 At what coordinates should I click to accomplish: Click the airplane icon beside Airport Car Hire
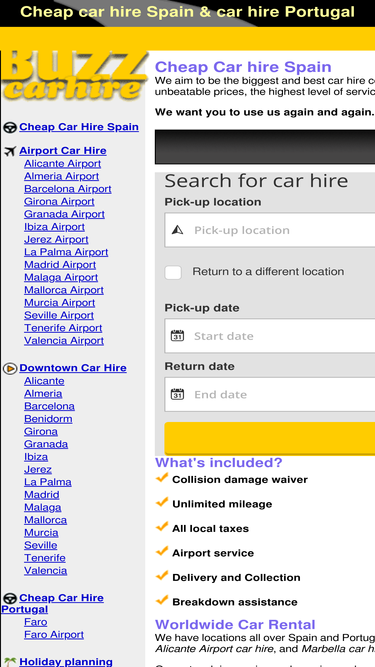click(x=10, y=151)
